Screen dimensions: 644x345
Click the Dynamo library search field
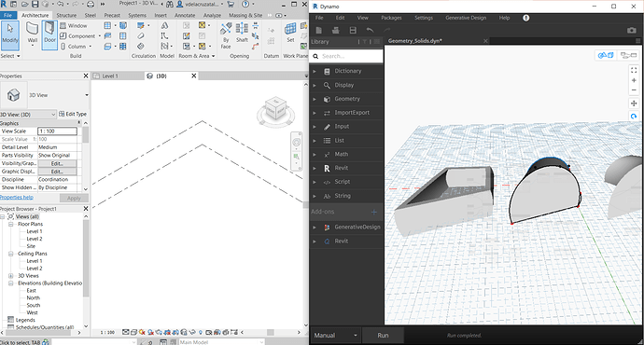(346, 56)
